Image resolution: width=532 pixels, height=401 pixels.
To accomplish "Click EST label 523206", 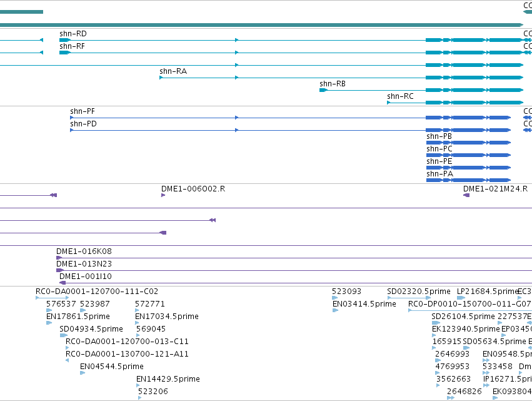I will pyautogui.click(x=153, y=392).
